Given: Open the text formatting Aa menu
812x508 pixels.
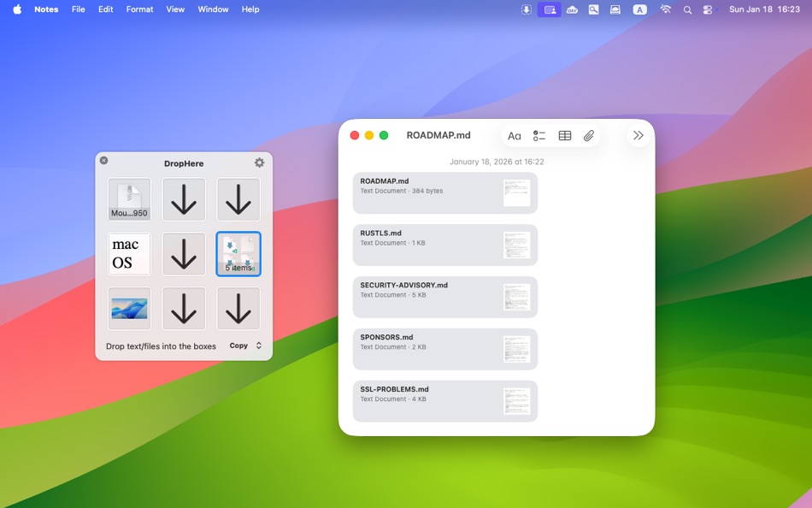Looking at the screenshot, I should (514, 135).
